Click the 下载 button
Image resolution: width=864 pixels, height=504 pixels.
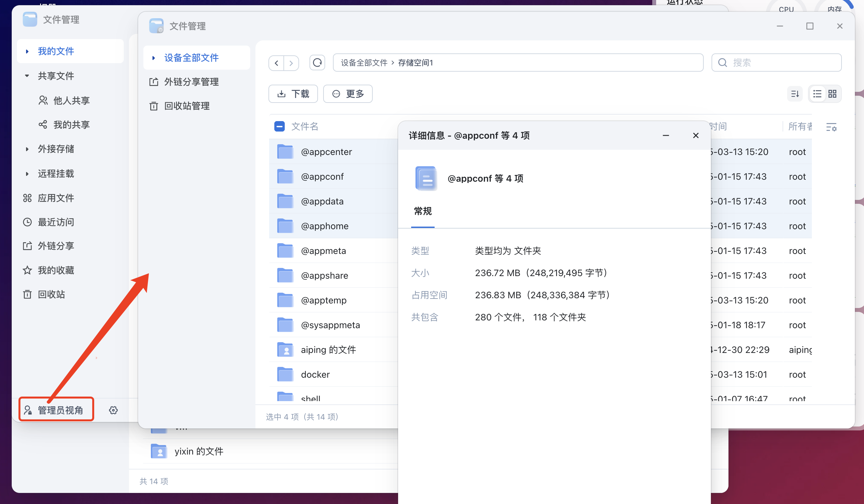[x=293, y=93]
